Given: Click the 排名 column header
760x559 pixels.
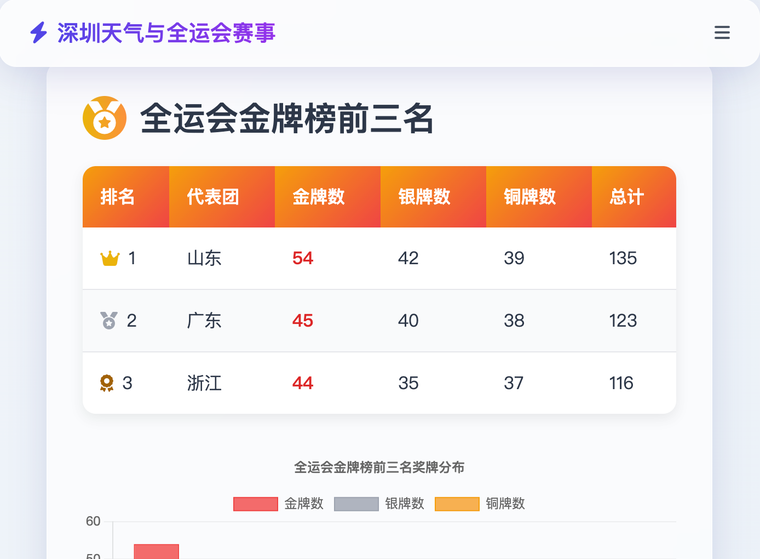Looking at the screenshot, I should click(118, 197).
